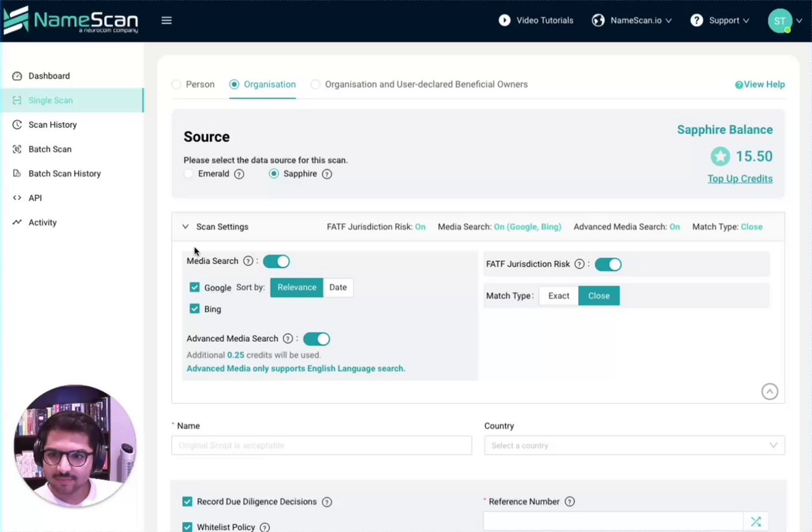Toggle the hamburger sidebar menu
The image size is (812, 532).
point(167,20)
